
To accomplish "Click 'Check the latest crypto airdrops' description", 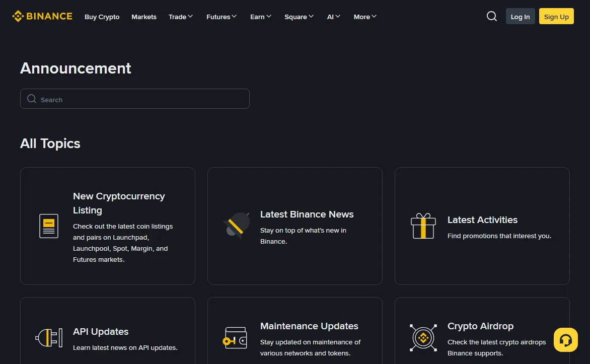I will coord(496,347).
